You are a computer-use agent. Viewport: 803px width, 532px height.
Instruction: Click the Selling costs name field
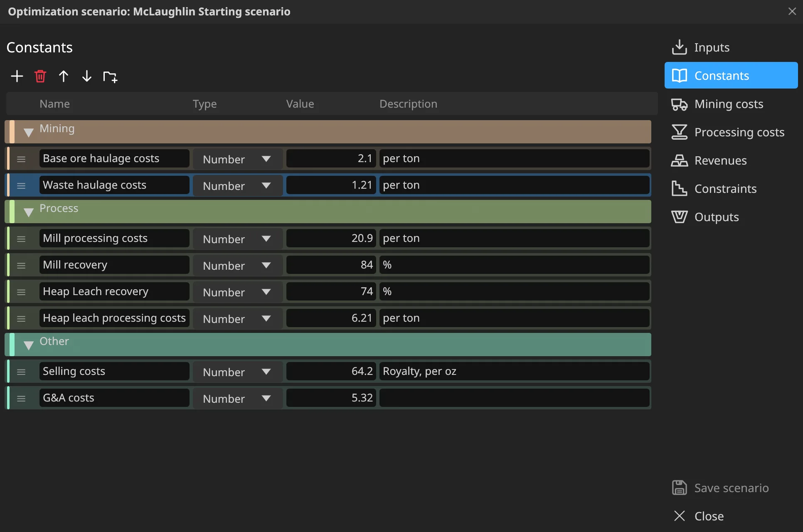click(x=114, y=371)
